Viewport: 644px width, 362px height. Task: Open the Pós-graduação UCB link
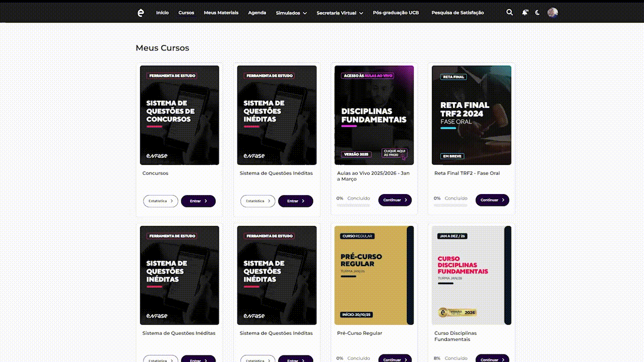(395, 13)
